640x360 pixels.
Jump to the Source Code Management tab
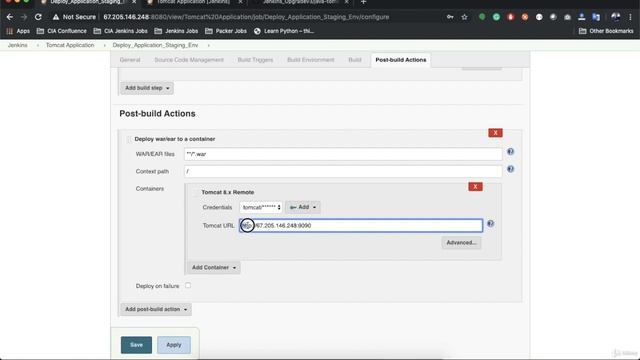(189, 60)
